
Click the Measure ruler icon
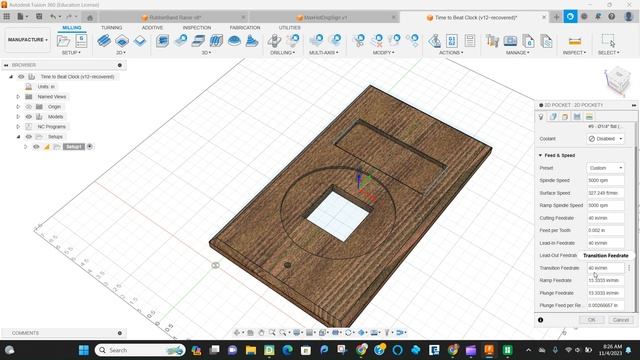click(574, 41)
